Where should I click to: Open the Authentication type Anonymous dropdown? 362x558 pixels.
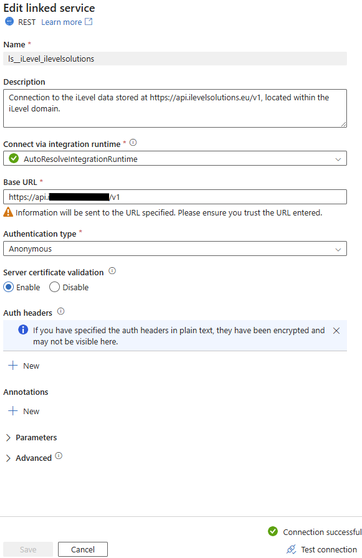(x=175, y=249)
